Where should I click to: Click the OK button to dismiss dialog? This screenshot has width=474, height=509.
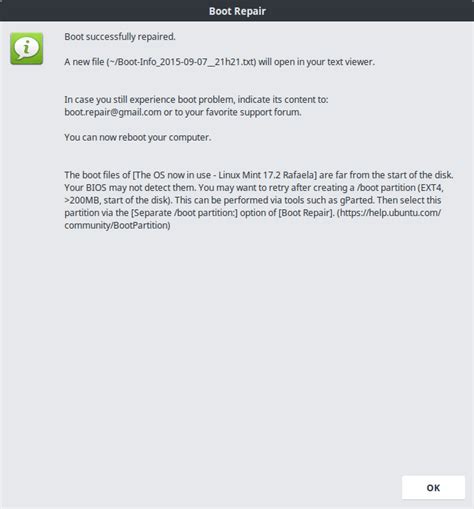[x=433, y=487]
